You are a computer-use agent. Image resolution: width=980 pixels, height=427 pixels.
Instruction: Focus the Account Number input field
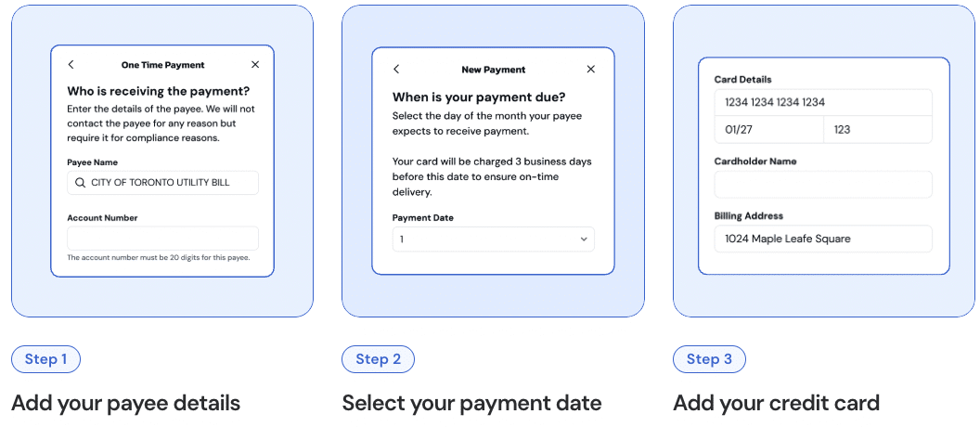(162, 238)
